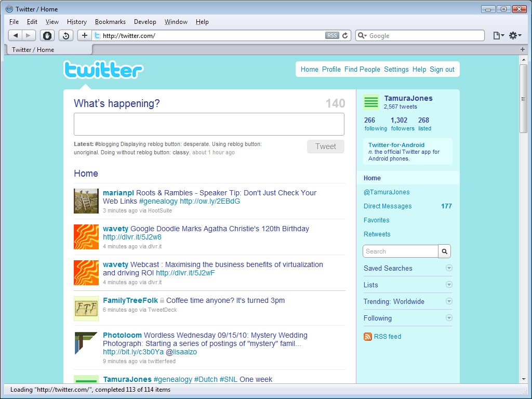Select Home in the sidebar

tap(408, 178)
